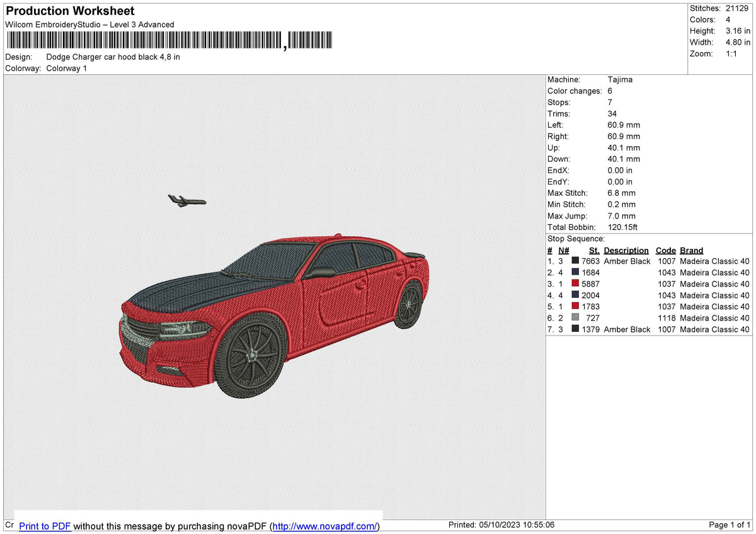
Task: Click the small airplane stitch object
Action: pyautogui.click(x=187, y=201)
